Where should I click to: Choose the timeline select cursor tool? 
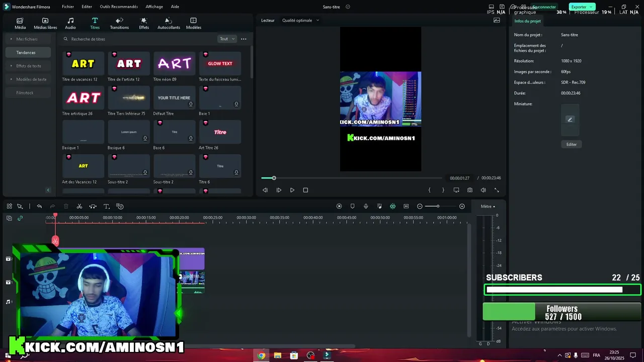(x=20, y=206)
